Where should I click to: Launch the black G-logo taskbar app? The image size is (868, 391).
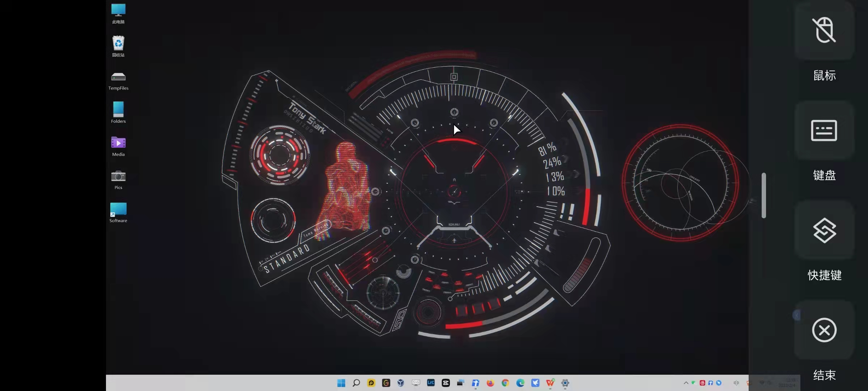pos(386,383)
